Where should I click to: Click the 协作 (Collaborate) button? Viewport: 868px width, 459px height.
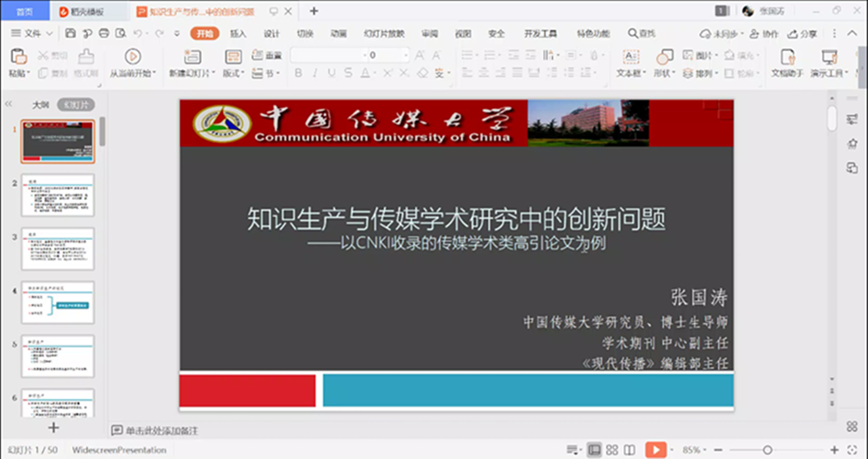[x=764, y=33]
